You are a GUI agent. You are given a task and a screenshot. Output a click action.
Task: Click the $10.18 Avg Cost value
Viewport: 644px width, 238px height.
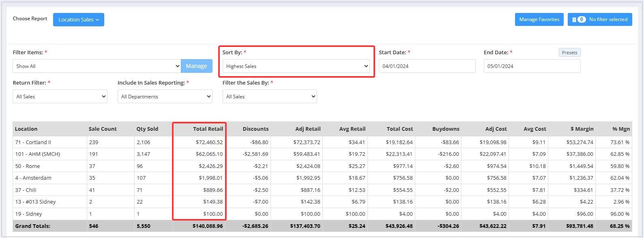[537, 166]
